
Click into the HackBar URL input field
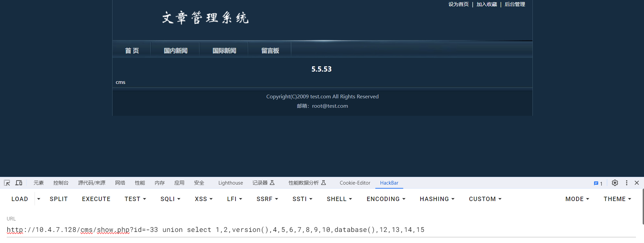[x=321, y=230]
